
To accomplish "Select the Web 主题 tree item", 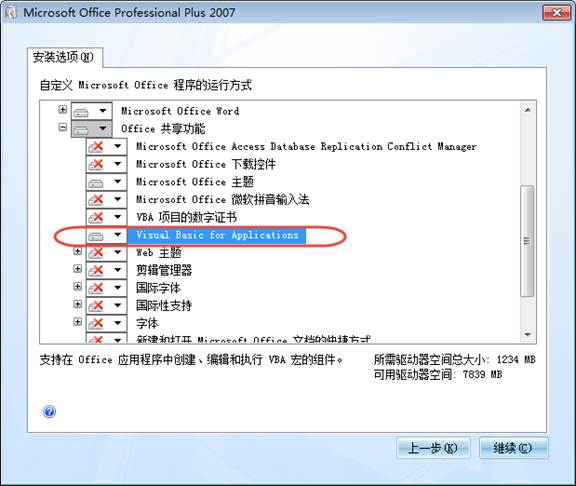I will point(159,253).
